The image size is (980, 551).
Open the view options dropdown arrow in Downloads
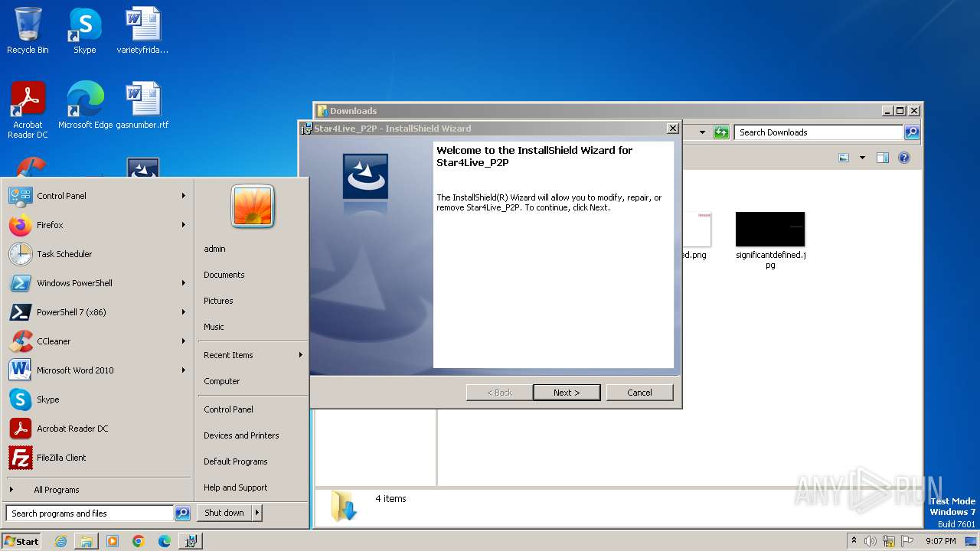(862, 158)
